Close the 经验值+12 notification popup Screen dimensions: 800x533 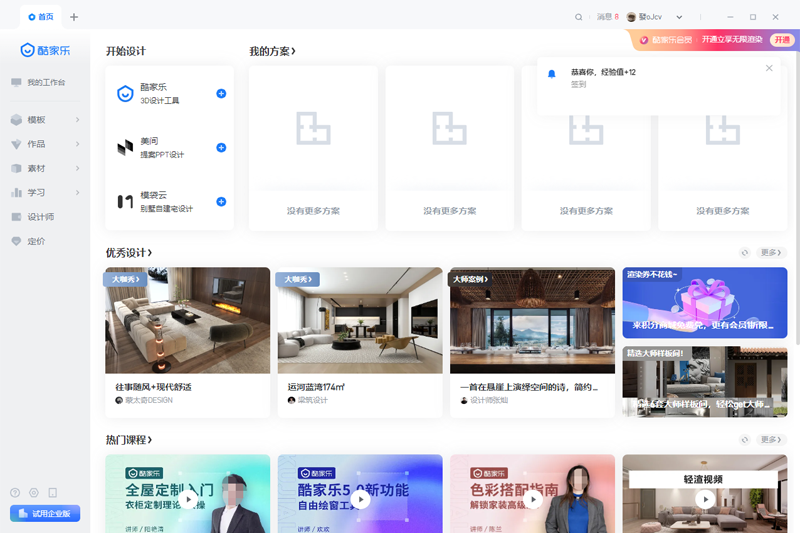point(769,68)
